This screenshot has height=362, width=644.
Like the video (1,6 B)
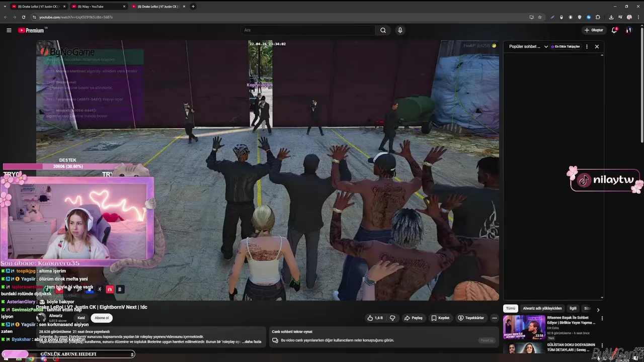[375, 318]
